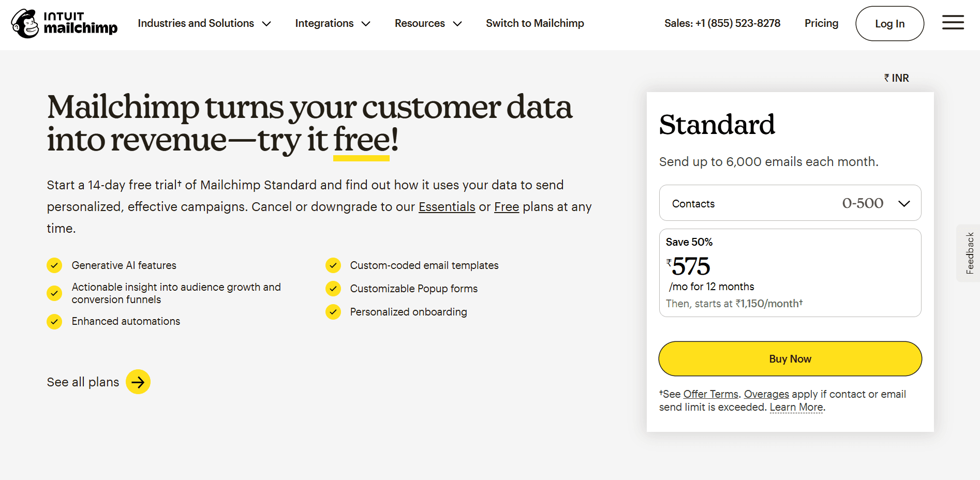Click the Buy Now button

[x=790, y=358]
